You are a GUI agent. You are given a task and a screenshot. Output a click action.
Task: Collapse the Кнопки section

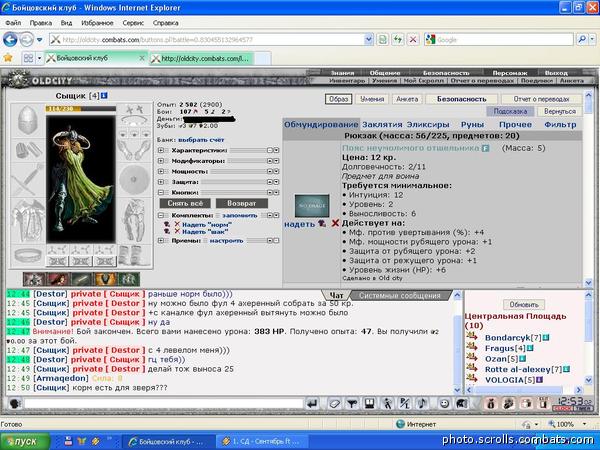(161, 192)
